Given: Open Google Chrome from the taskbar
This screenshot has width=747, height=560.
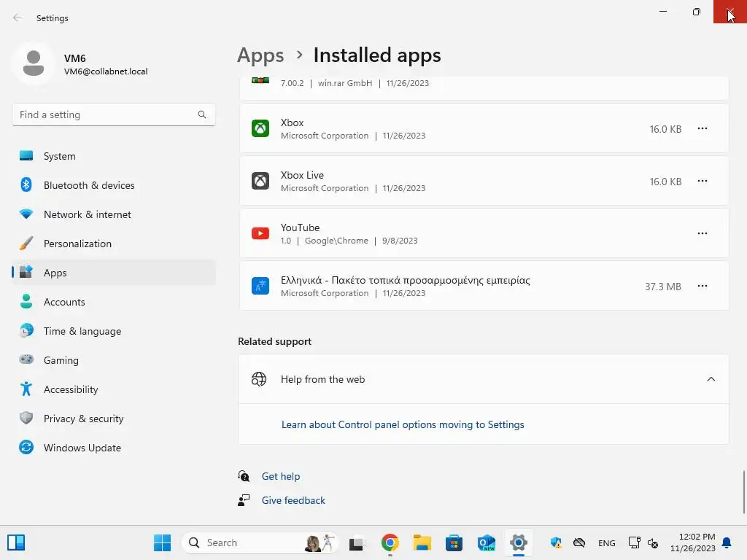Looking at the screenshot, I should pos(390,542).
